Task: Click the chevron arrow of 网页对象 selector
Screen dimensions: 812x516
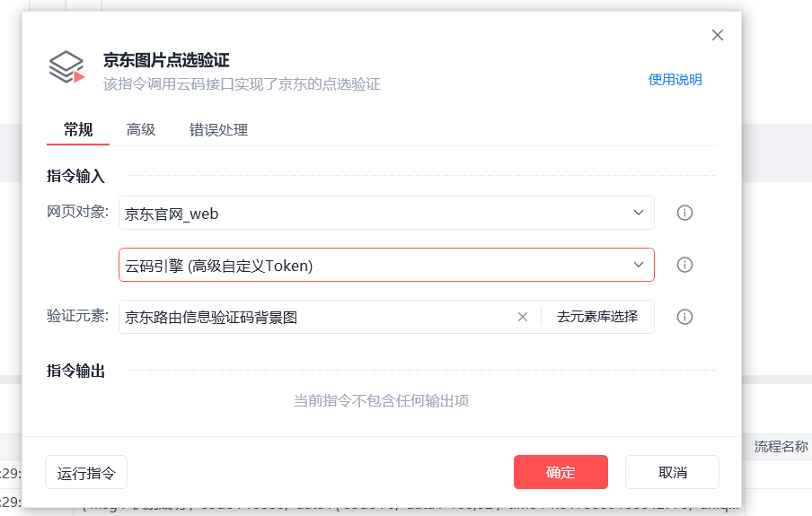Action: 639,213
